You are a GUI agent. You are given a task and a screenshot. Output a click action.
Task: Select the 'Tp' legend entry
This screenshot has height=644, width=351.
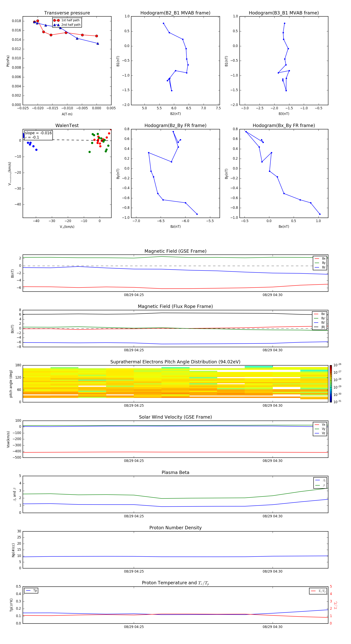(31, 591)
